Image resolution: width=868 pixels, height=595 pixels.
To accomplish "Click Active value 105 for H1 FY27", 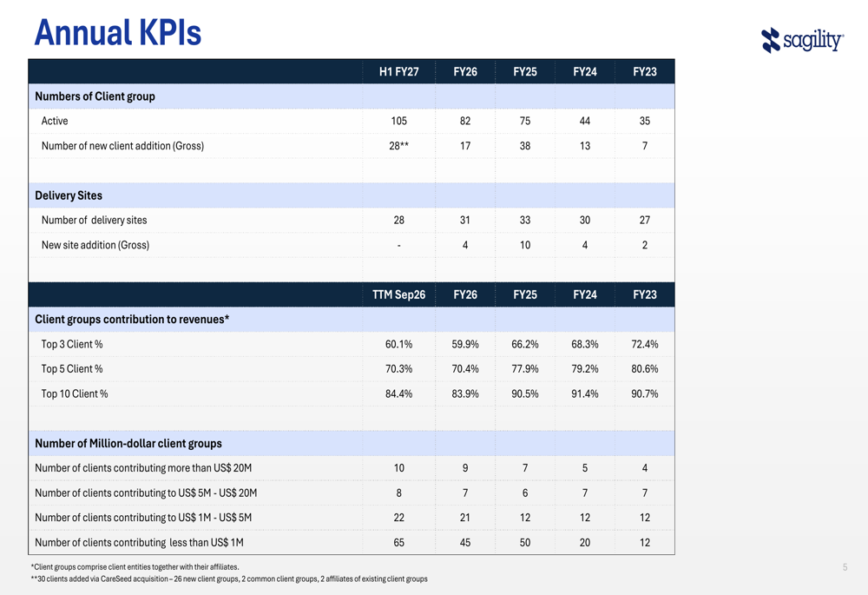I will (x=398, y=121).
